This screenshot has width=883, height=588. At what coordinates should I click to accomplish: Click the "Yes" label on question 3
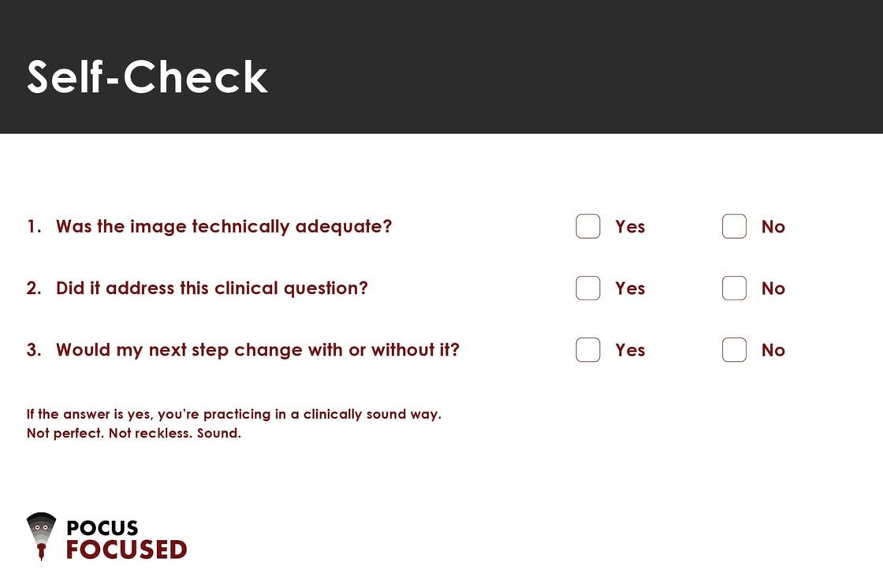(x=630, y=350)
